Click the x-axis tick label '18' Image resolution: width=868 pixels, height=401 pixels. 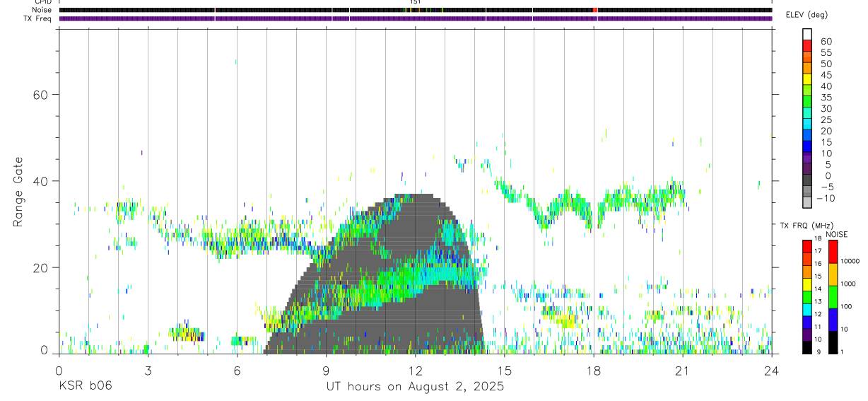593,371
